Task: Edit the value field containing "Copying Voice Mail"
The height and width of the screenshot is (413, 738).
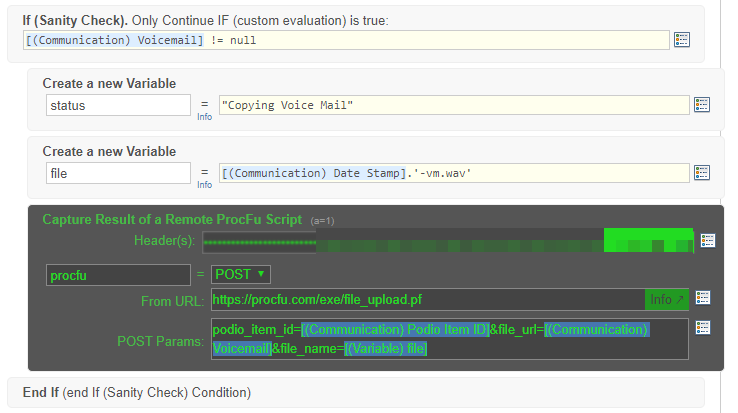Action: 454,105
